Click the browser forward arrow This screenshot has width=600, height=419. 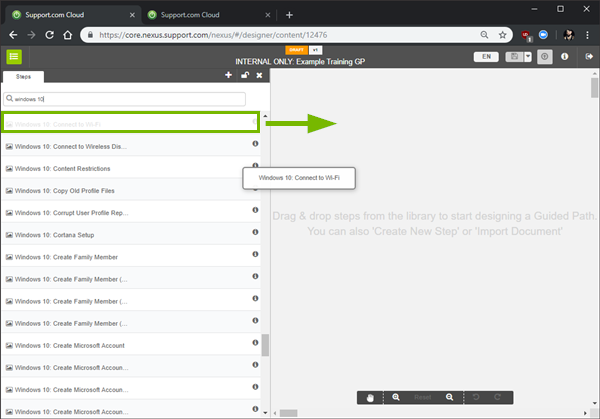(31, 35)
